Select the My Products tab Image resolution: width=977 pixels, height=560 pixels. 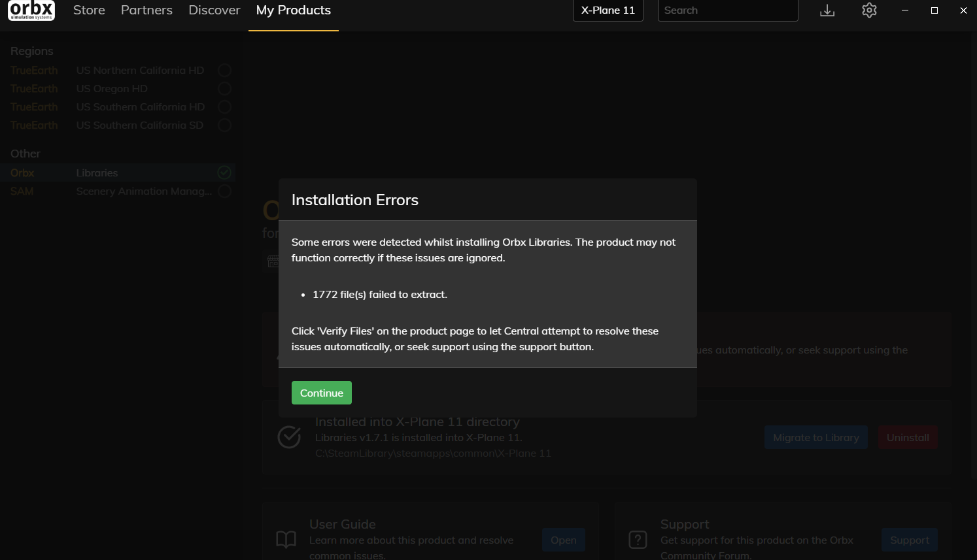(x=294, y=10)
